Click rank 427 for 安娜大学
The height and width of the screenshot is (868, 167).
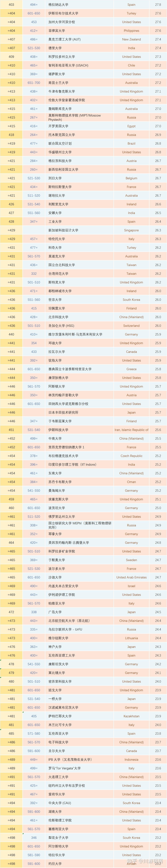point(12,213)
